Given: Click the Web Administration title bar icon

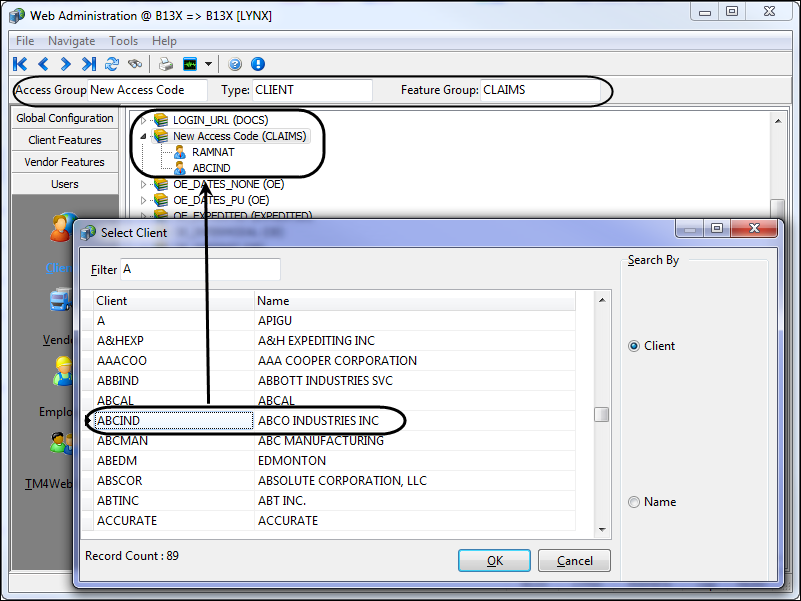Looking at the screenshot, I should click(17, 16).
